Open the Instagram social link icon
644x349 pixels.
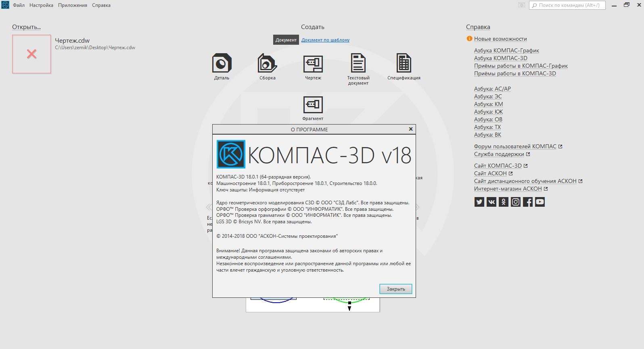point(515,202)
